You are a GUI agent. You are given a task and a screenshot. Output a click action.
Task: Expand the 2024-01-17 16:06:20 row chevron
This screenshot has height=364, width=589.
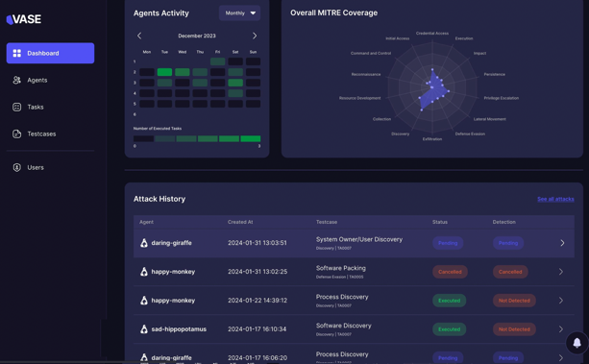tap(561, 357)
